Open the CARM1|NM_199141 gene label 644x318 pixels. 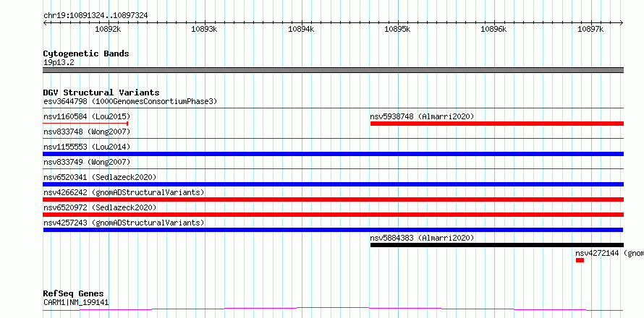[76, 303]
